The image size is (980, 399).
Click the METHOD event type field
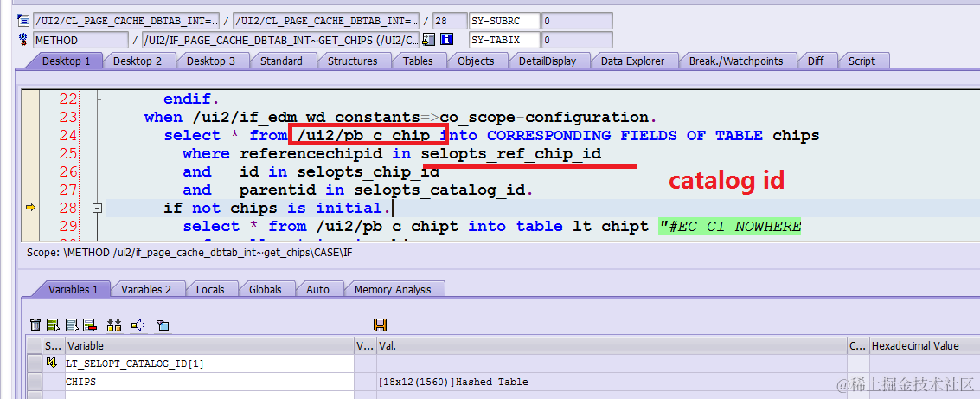pyautogui.click(x=80, y=40)
